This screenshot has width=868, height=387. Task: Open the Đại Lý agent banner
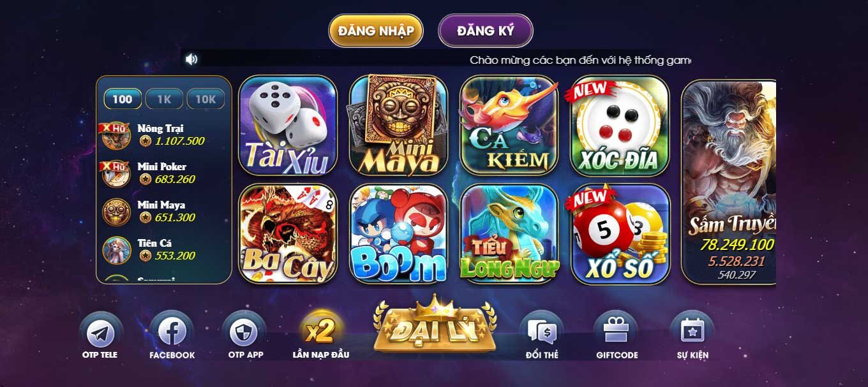coord(435,325)
